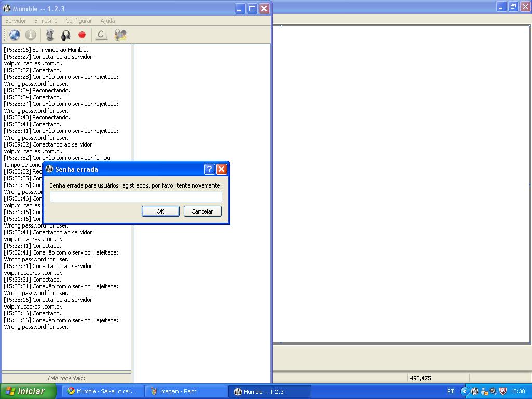Click the globe Connect to server icon
The height and width of the screenshot is (399, 532).
click(x=15, y=35)
